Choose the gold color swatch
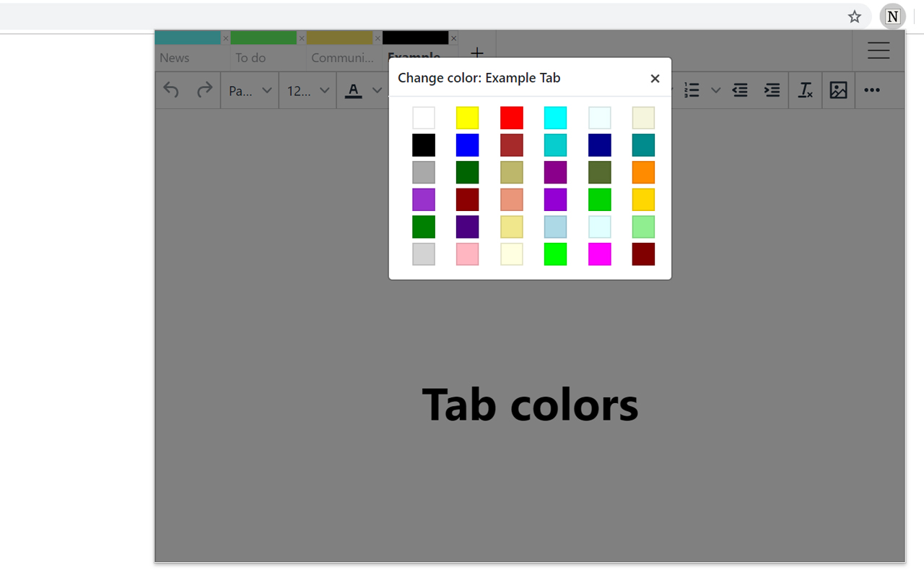The image size is (924, 578). [x=644, y=199]
